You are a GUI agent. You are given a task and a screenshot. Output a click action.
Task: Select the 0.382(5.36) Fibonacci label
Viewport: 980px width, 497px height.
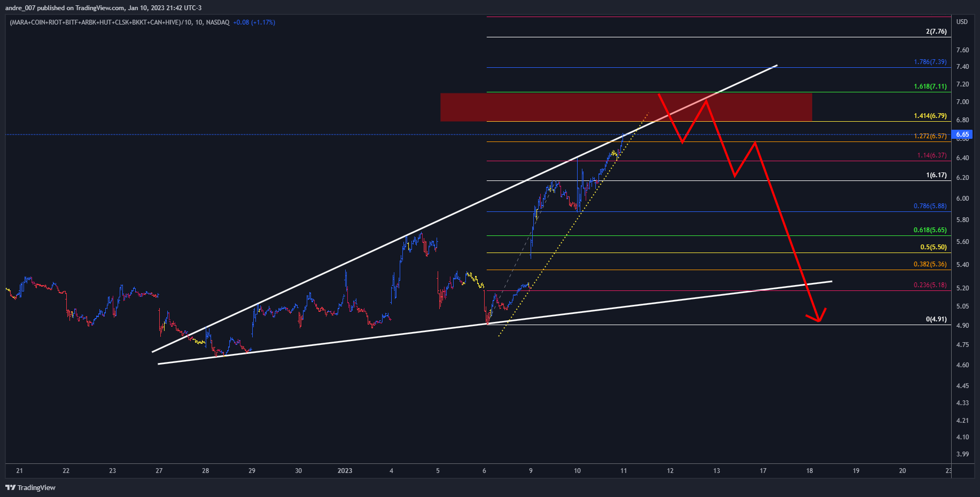[930, 264]
